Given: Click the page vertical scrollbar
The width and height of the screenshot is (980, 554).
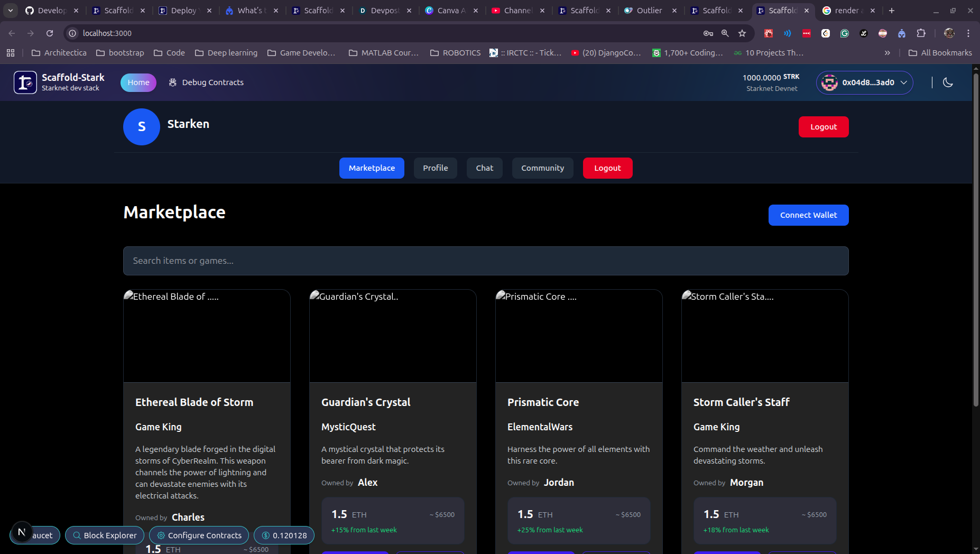Looking at the screenshot, I should 976,241.
